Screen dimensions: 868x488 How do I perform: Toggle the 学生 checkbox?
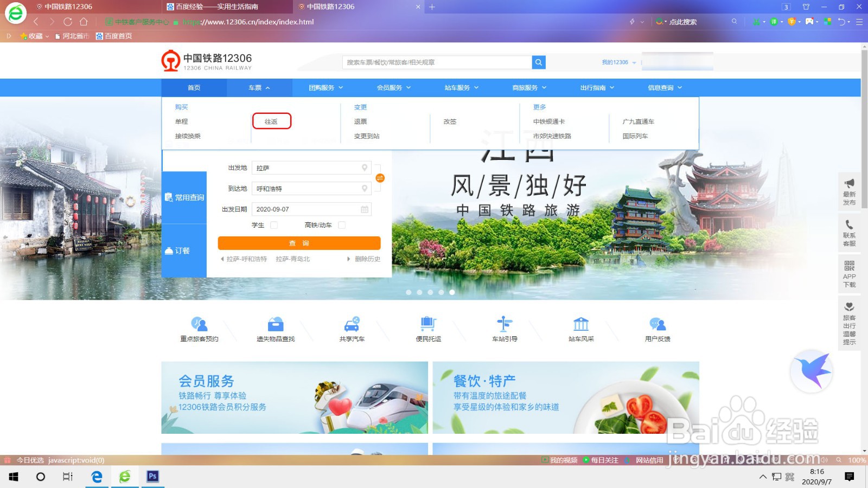coord(274,225)
